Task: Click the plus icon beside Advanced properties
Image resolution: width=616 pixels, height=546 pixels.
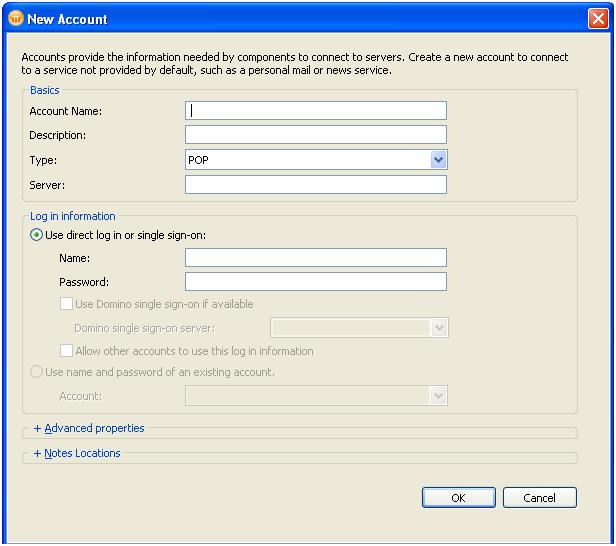Action: coord(37,428)
